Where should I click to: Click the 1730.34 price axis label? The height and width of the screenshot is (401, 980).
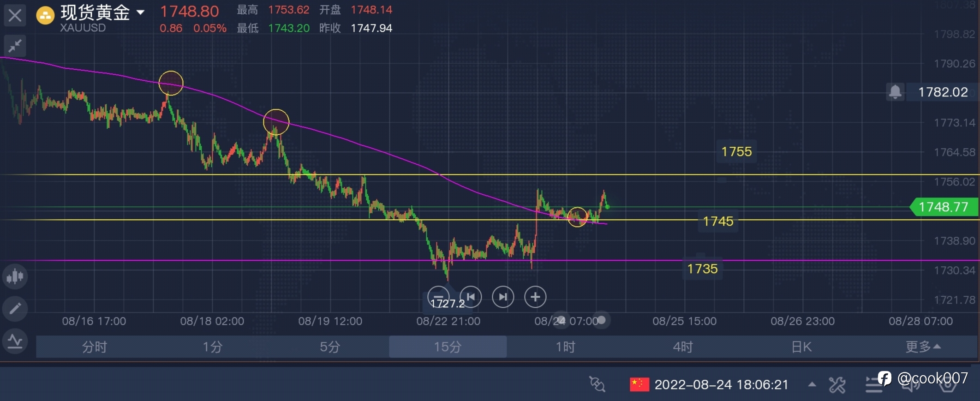click(x=955, y=270)
